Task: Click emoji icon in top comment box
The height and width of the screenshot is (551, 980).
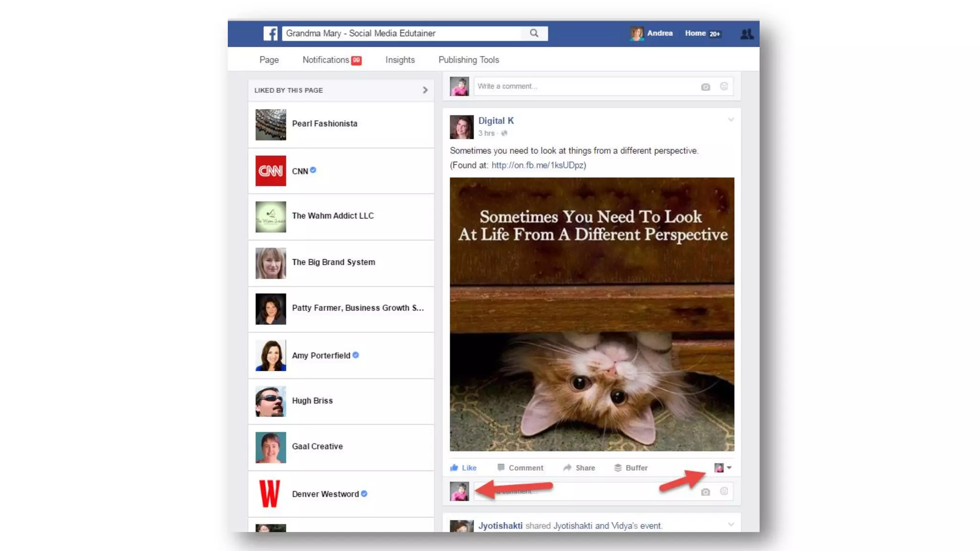Action: [724, 86]
